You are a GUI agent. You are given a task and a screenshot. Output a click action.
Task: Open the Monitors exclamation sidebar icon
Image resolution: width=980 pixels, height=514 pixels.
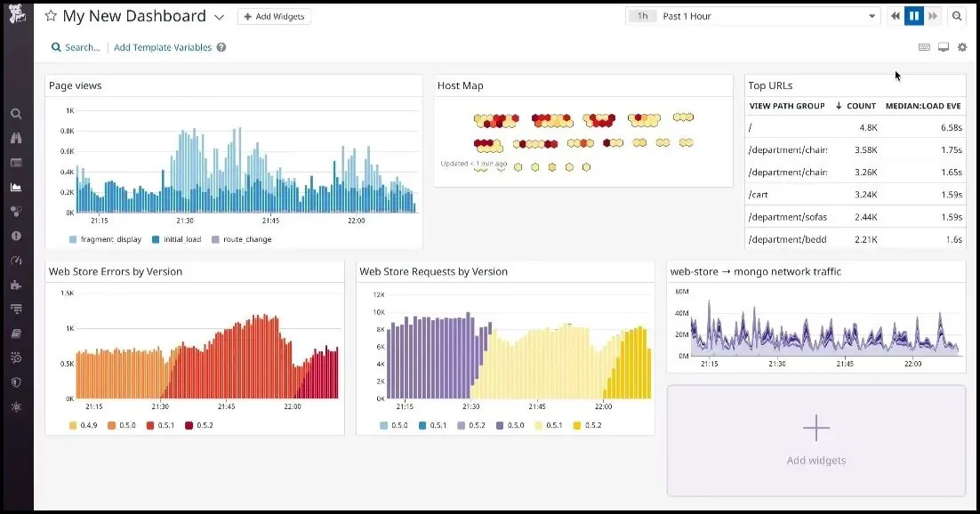[16, 236]
